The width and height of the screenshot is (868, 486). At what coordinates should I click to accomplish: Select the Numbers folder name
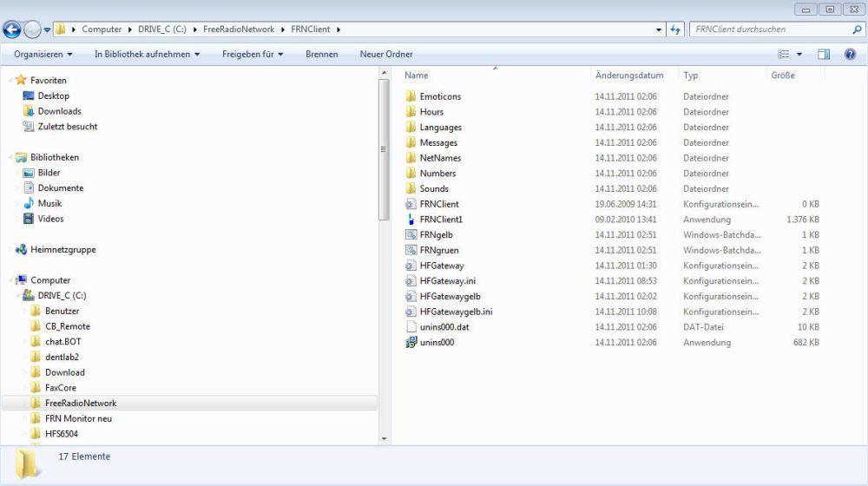pos(437,174)
